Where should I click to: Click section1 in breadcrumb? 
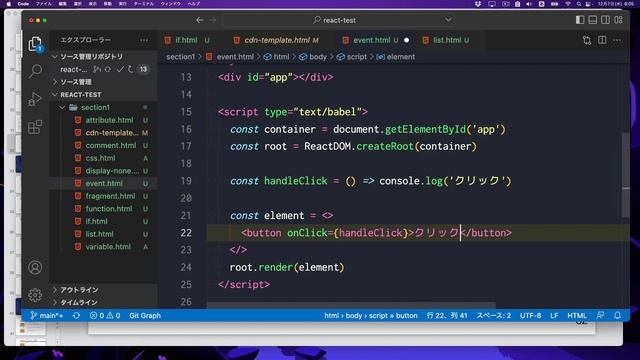tap(180, 57)
